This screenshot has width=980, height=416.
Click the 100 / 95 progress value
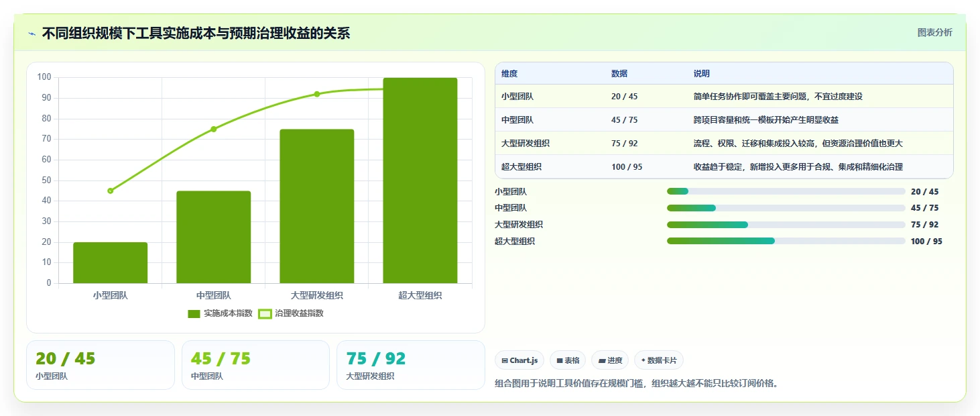pyautogui.click(x=926, y=242)
